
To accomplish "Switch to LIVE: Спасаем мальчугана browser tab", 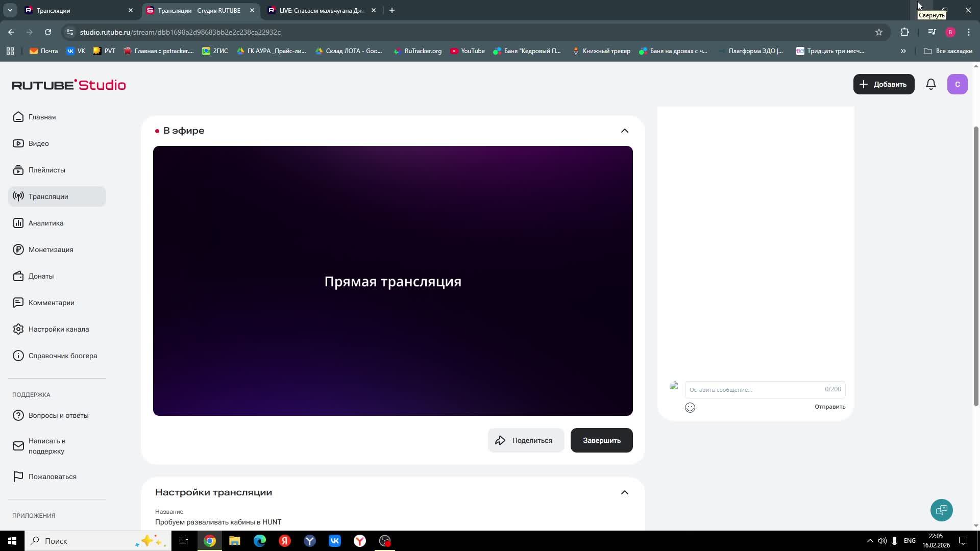I will 322,10.
